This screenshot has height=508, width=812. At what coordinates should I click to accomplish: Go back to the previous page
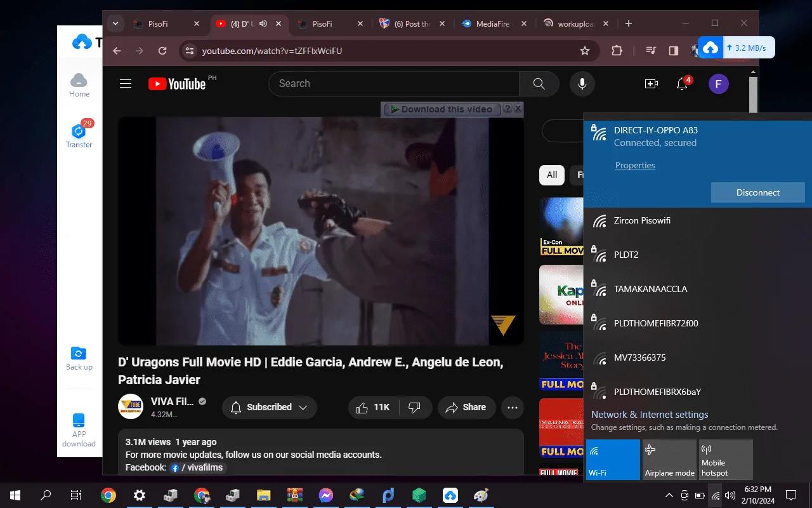(x=117, y=51)
